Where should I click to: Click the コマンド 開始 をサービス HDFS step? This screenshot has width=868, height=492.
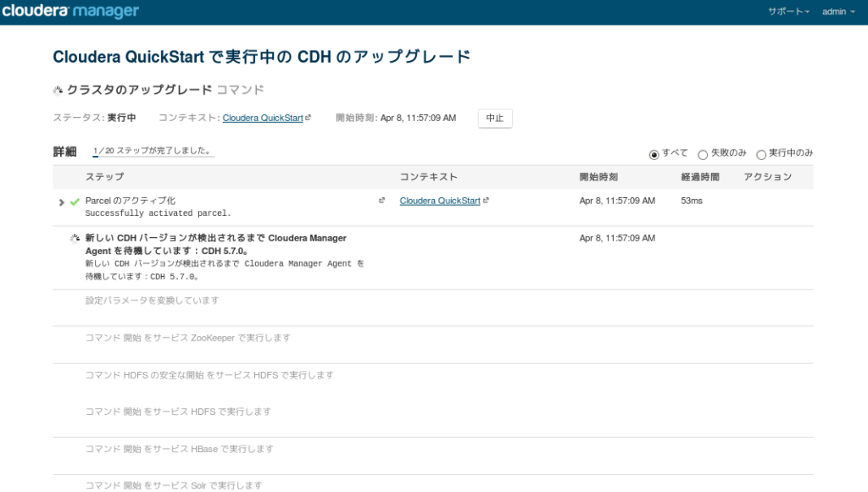[x=178, y=412]
